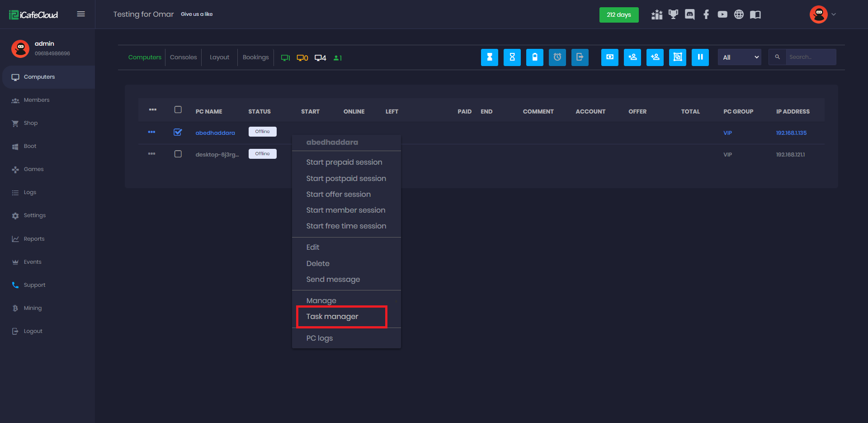
Task: Click the pause toolbar button
Action: click(700, 57)
